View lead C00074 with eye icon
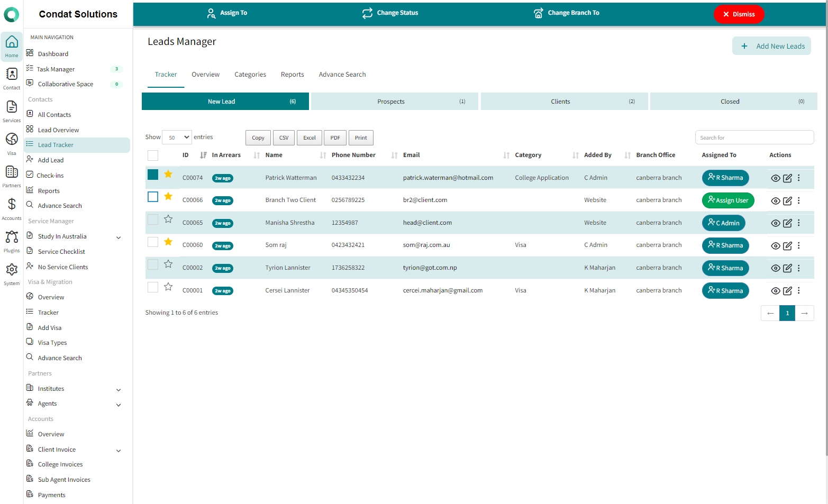Viewport: 828px width, 504px height. point(775,178)
